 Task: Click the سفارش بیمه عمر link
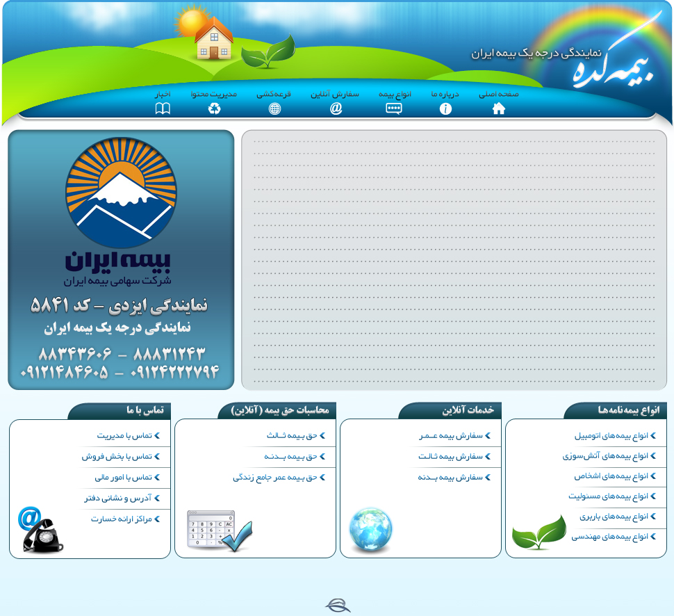[x=451, y=436]
